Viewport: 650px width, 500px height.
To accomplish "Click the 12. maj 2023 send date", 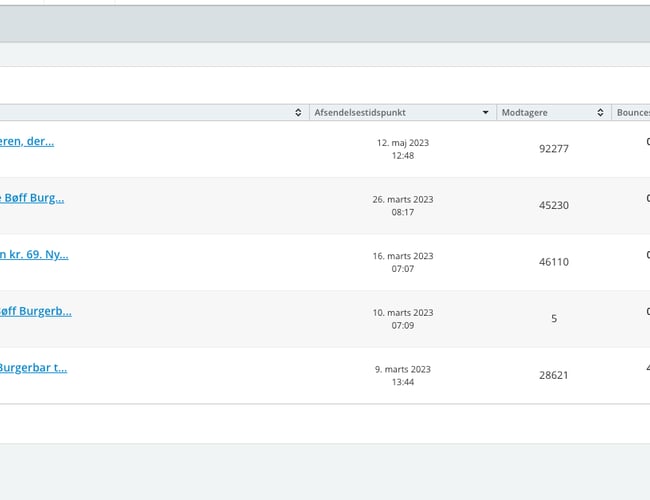I will click(x=403, y=149).
